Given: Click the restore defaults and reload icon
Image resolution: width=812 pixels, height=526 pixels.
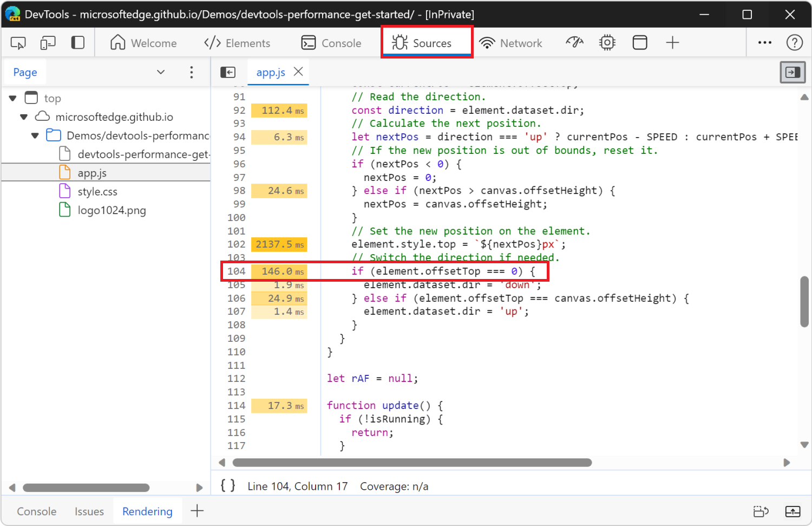Looking at the screenshot, I should (761, 511).
